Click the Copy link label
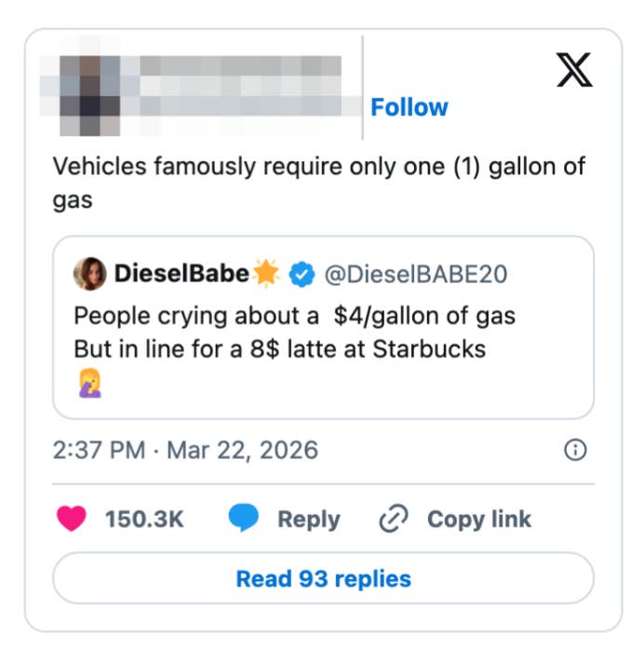 tap(478, 520)
